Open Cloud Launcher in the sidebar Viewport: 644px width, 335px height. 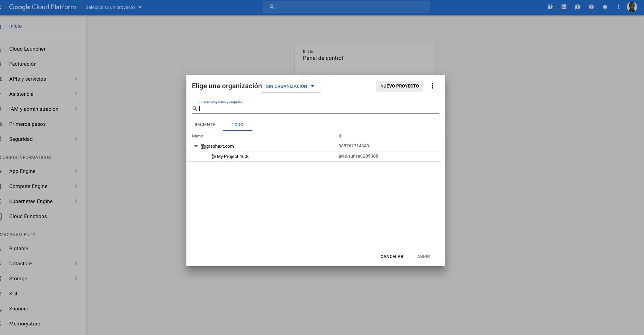point(27,49)
